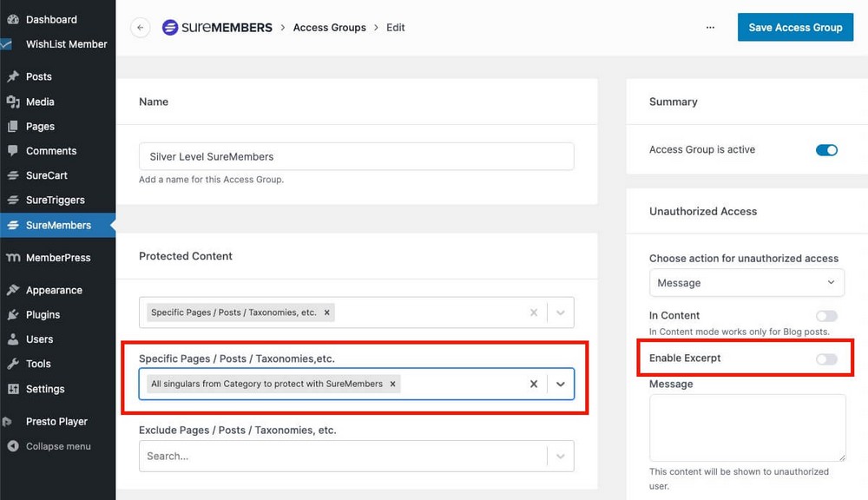The height and width of the screenshot is (500, 868).
Task: Click the Dashboard gauge icon in sidebar
Action: pyautogui.click(x=13, y=19)
